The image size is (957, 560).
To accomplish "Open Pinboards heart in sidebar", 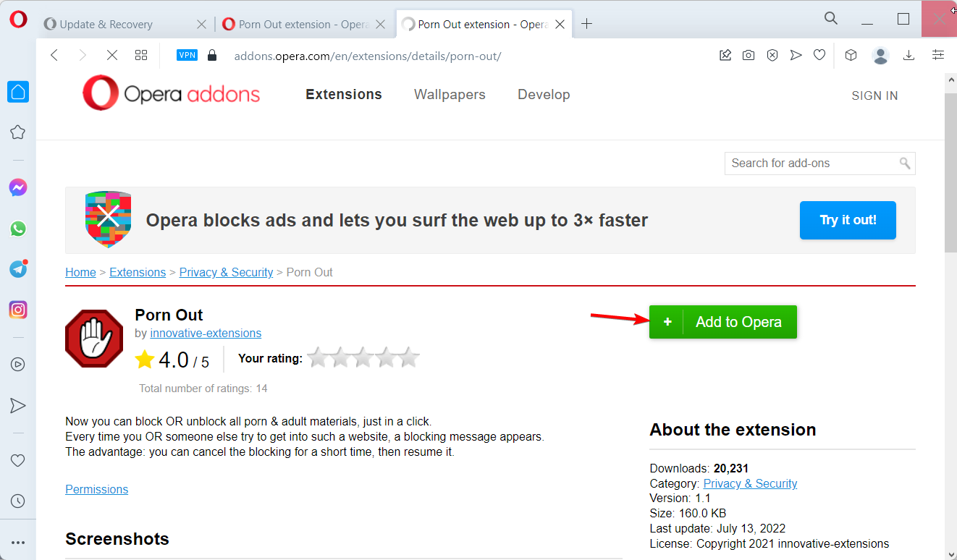I will 18,460.
